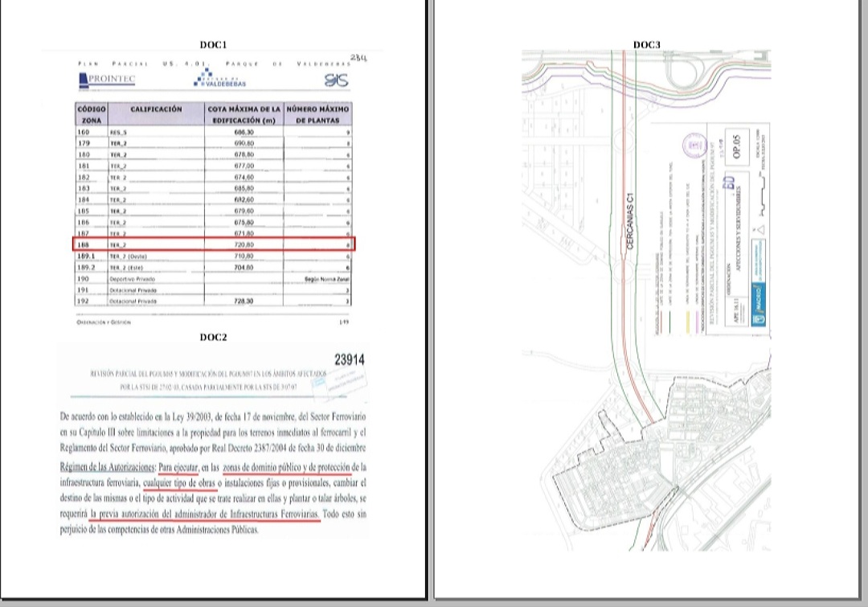
Task: Select the TER_2 (Este) cell
Action: tap(127, 268)
